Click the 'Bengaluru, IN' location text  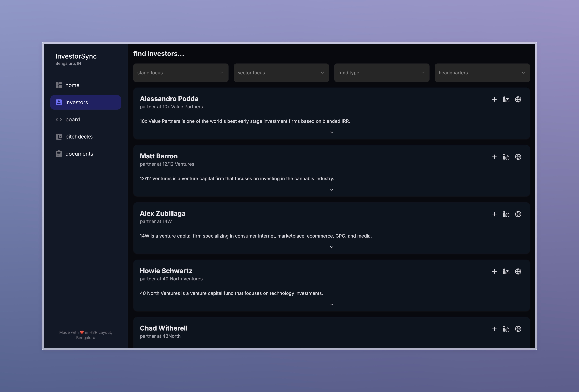(x=68, y=64)
